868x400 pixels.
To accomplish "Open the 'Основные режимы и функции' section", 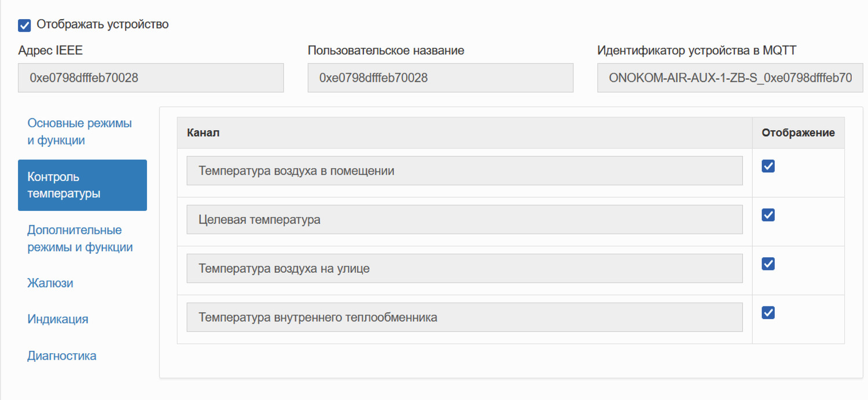I will [79, 131].
